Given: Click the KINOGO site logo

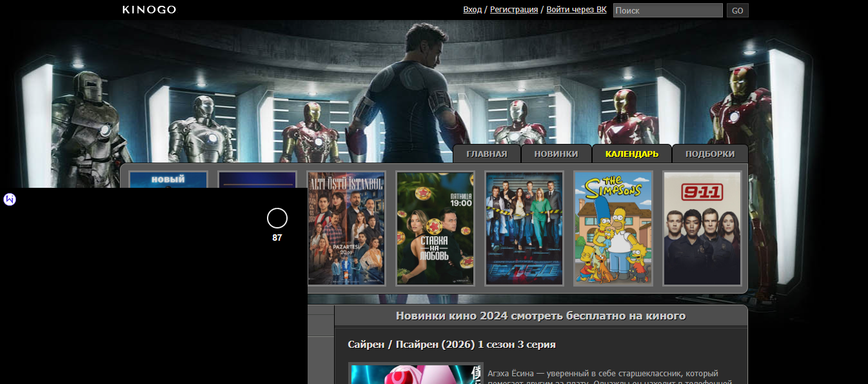Looking at the screenshot, I should [149, 10].
